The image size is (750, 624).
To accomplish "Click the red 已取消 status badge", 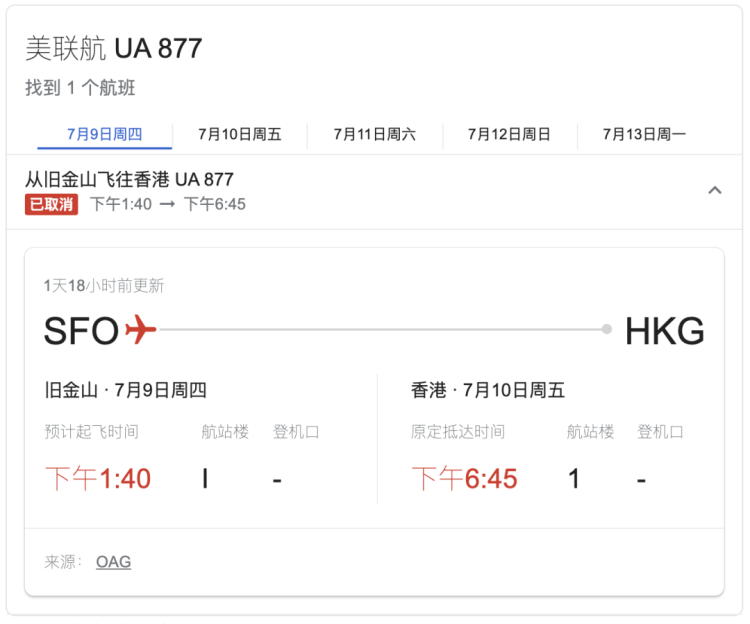I will coord(52,205).
